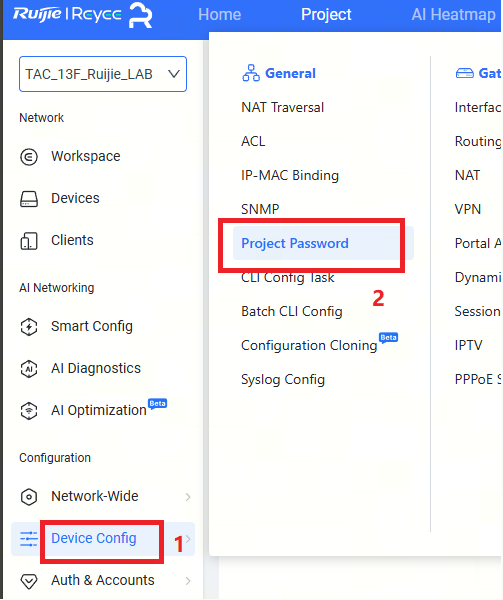
Task: Click the Network-Wide hexagon icon
Action: [29, 497]
